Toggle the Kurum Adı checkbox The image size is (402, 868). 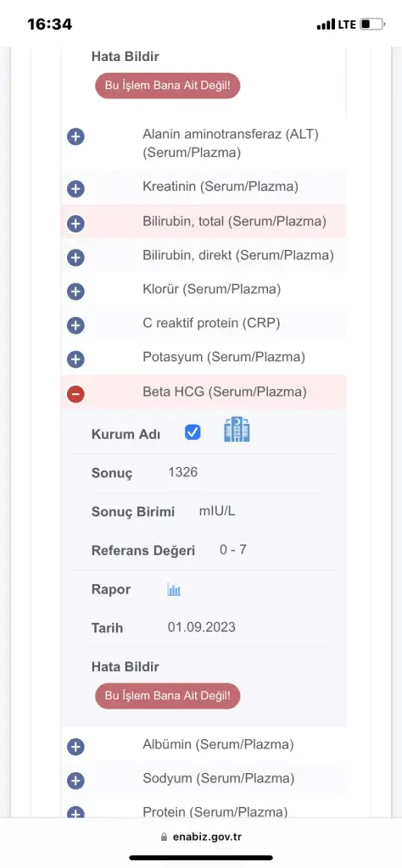click(193, 432)
